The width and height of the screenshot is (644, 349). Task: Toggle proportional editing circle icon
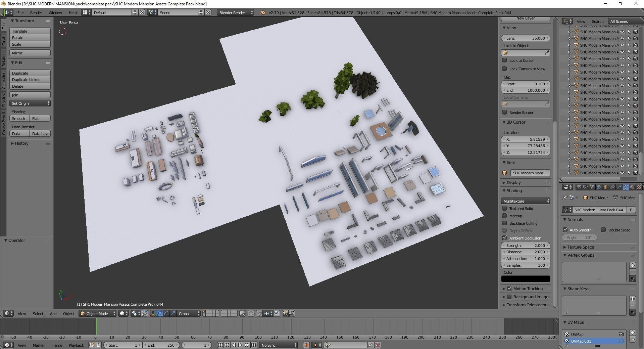(x=251, y=313)
